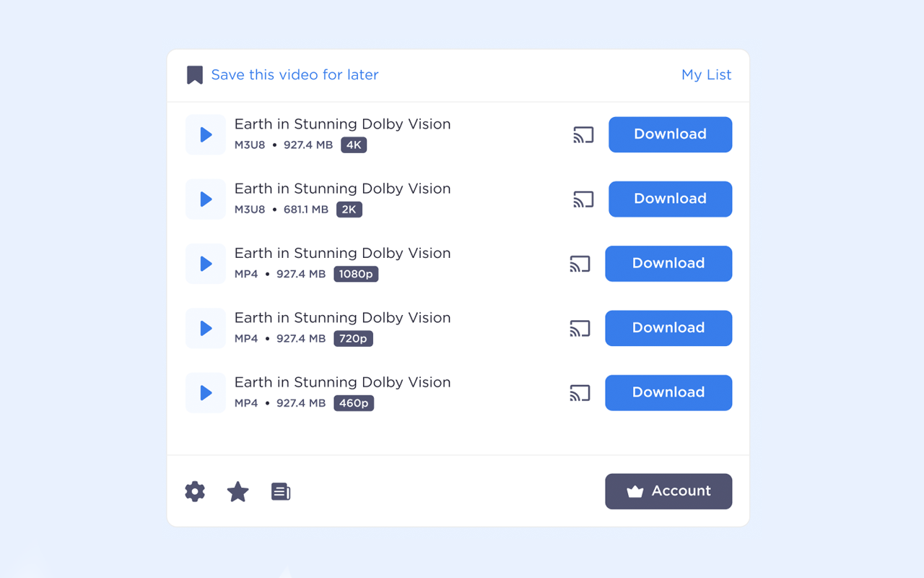Open the Account menu

point(668,491)
